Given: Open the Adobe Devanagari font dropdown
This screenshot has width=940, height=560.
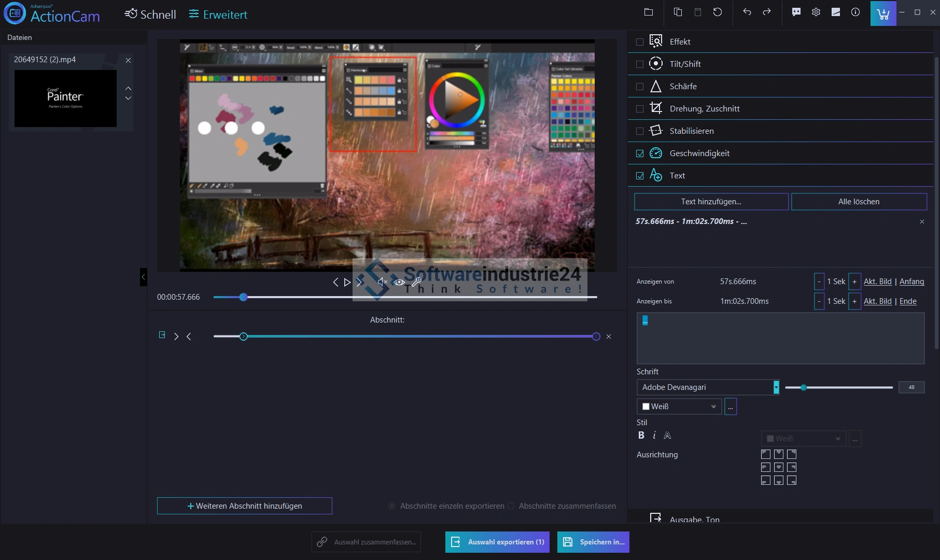Looking at the screenshot, I should (x=776, y=387).
